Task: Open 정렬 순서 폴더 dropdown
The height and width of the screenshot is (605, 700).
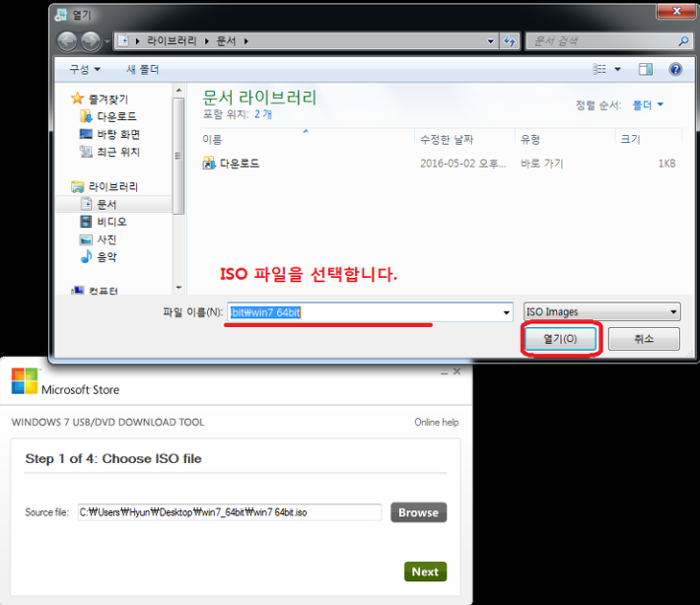Action: (648, 105)
